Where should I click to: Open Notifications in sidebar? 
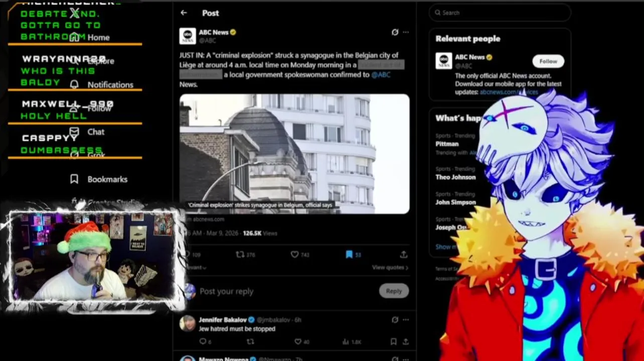(x=101, y=85)
